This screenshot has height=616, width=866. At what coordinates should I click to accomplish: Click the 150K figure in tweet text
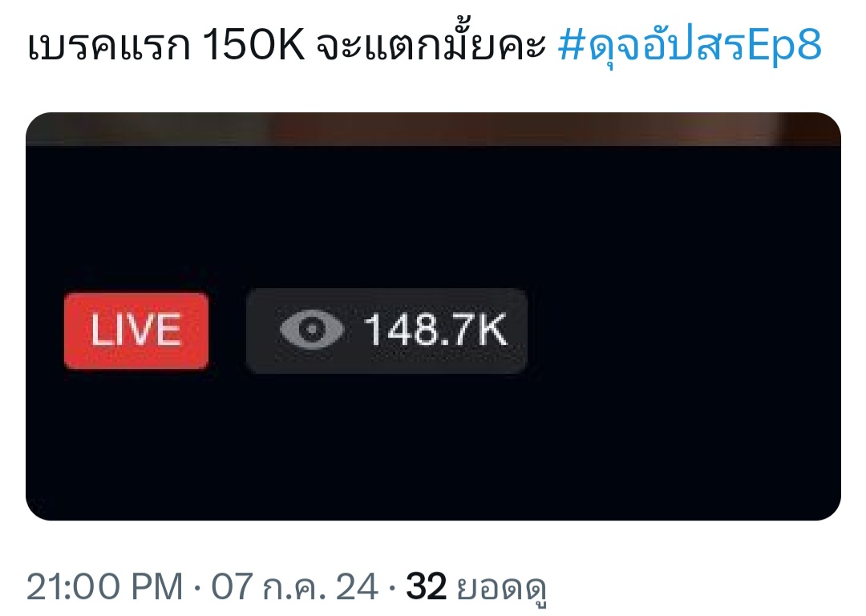[x=253, y=45]
